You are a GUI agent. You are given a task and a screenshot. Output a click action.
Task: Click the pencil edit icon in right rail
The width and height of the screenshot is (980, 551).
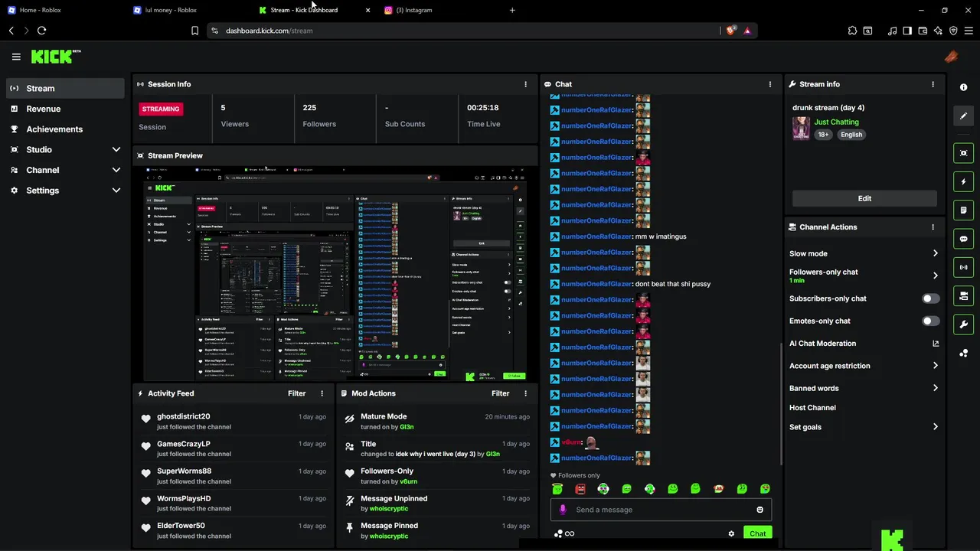(x=963, y=116)
